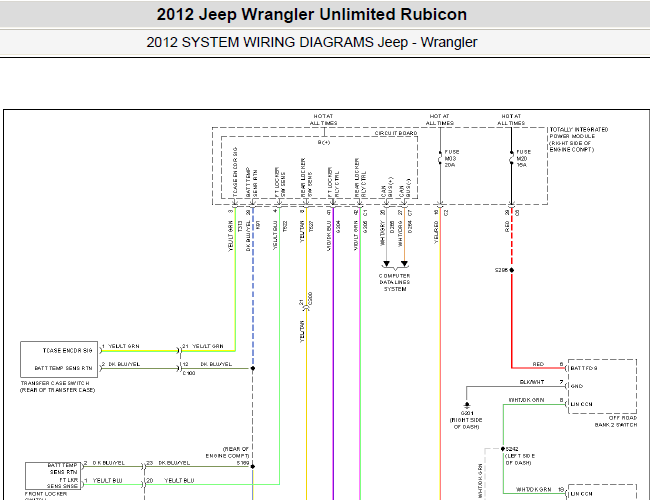Click the 'CIRCUIT BOARD' label
This screenshot has width=650, height=500.
pyautogui.click(x=396, y=133)
